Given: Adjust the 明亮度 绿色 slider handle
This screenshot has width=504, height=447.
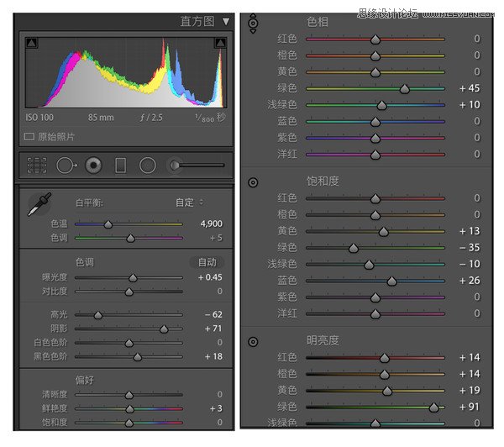Looking at the screenshot, I should pyautogui.click(x=434, y=408).
